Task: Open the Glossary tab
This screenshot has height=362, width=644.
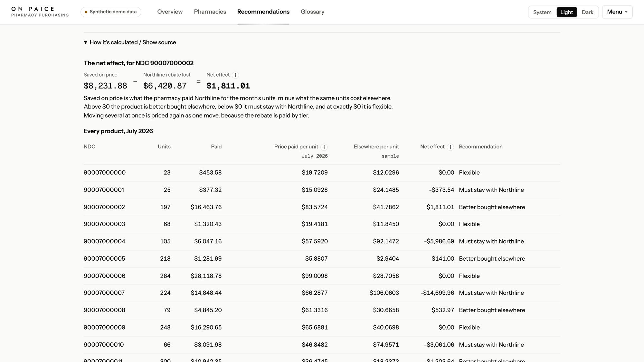Action: point(312,12)
